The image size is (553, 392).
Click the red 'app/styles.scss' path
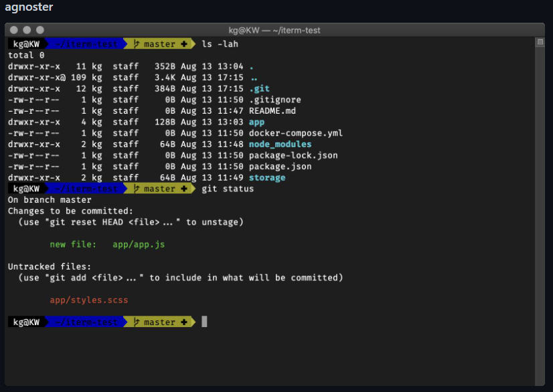[89, 300]
